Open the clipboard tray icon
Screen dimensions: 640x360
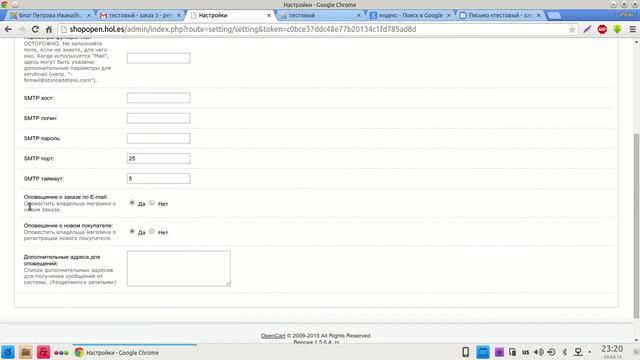click(512, 352)
